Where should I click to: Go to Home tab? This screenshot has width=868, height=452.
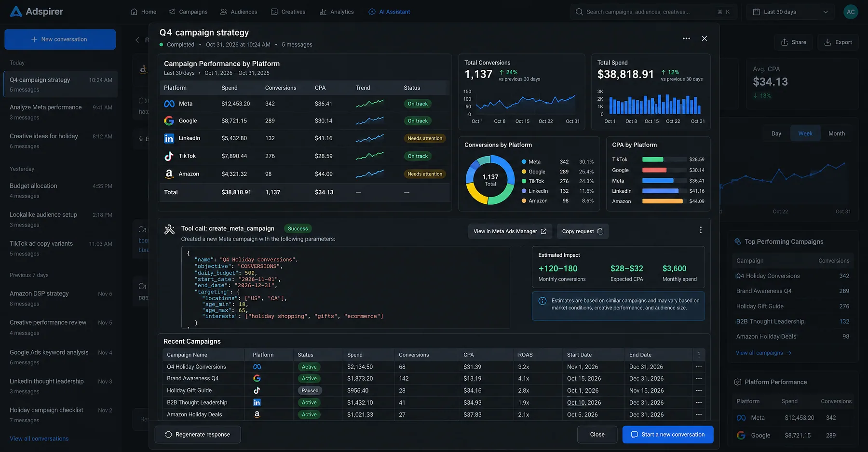[x=143, y=12]
